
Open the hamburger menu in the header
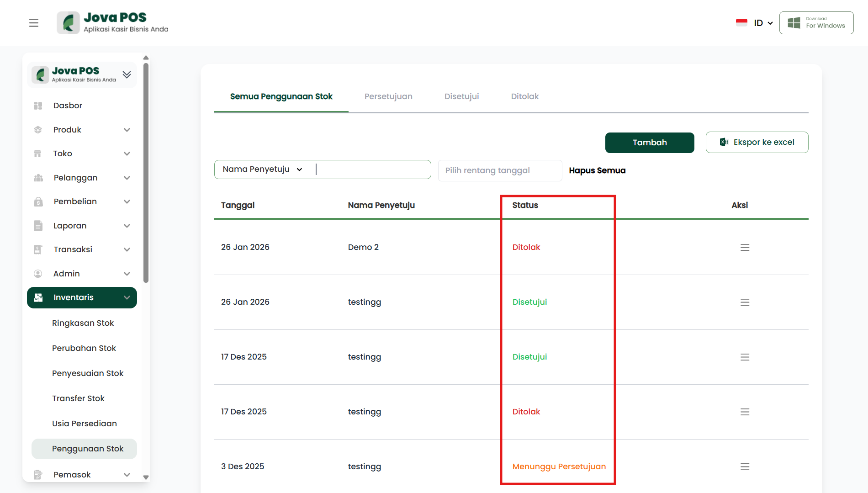tap(34, 23)
